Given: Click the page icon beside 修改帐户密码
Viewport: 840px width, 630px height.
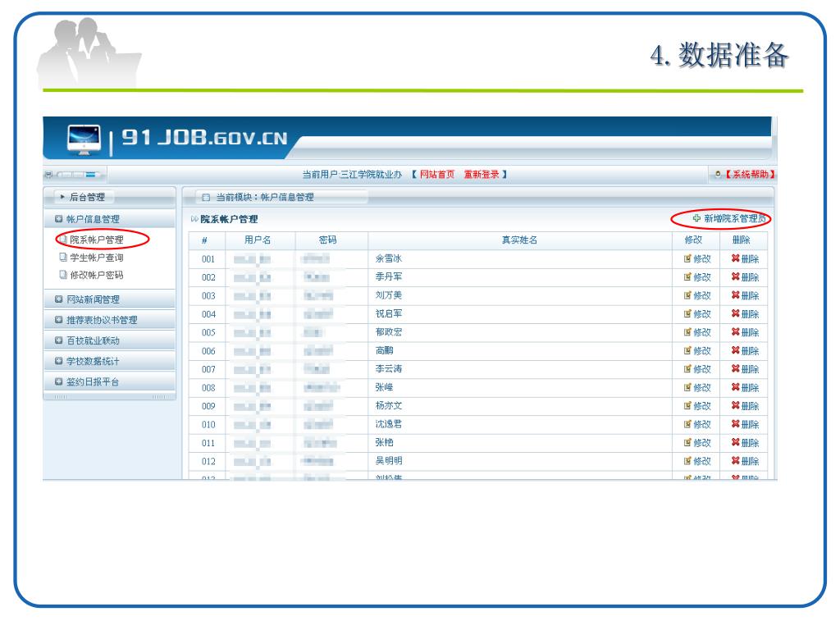Looking at the screenshot, I should (x=62, y=276).
